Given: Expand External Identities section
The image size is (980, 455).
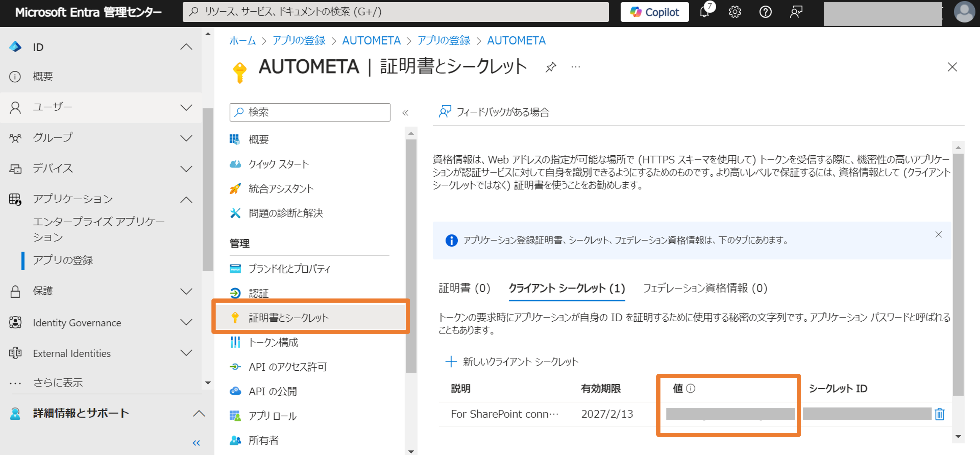Looking at the screenshot, I should pos(186,353).
